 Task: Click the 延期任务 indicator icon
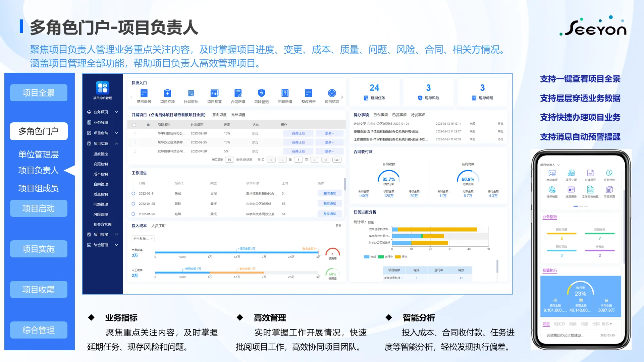[x=366, y=98]
